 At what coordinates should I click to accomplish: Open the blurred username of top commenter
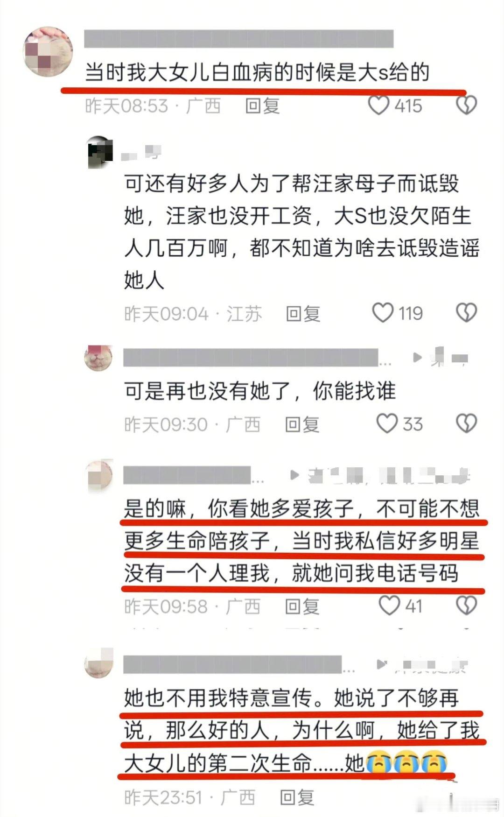(238, 39)
